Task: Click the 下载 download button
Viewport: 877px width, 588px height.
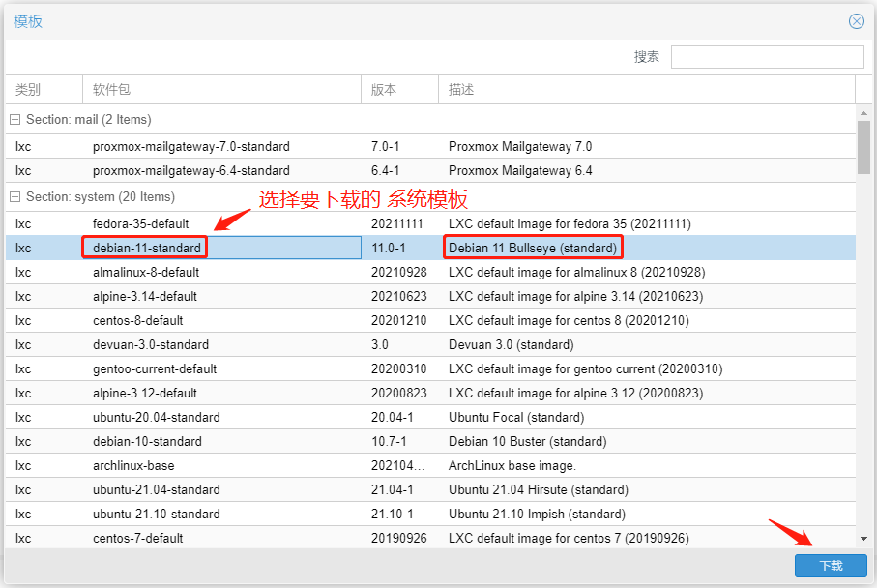Action: coord(831,566)
